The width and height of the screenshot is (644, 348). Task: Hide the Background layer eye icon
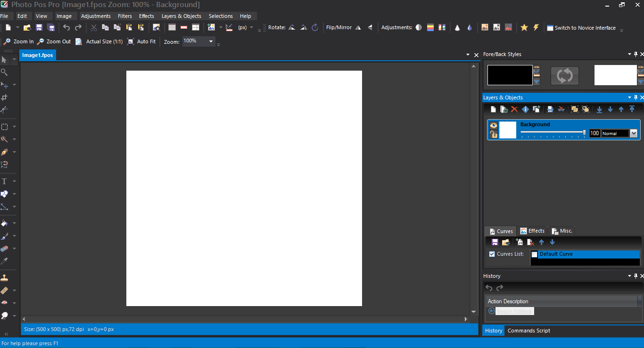pyautogui.click(x=493, y=125)
